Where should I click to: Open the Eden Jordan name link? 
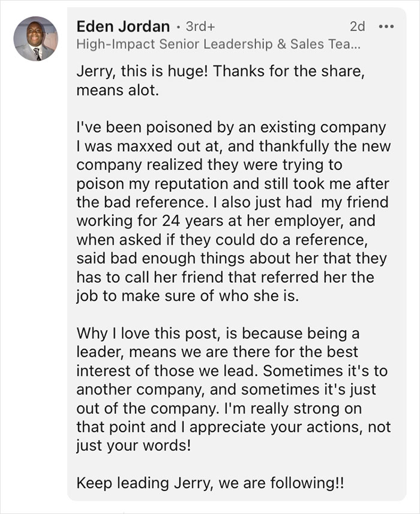(x=122, y=27)
